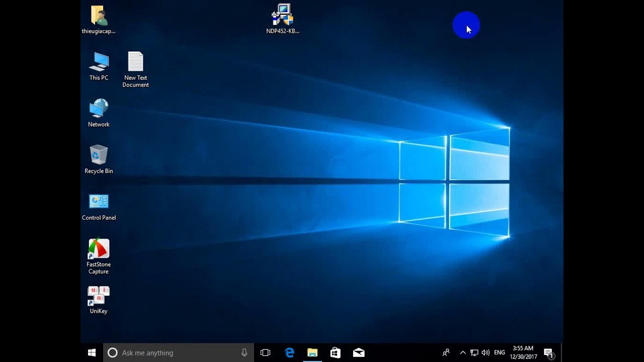Activate the Cortana microphone
This screenshot has height=362, width=644.
click(x=245, y=353)
